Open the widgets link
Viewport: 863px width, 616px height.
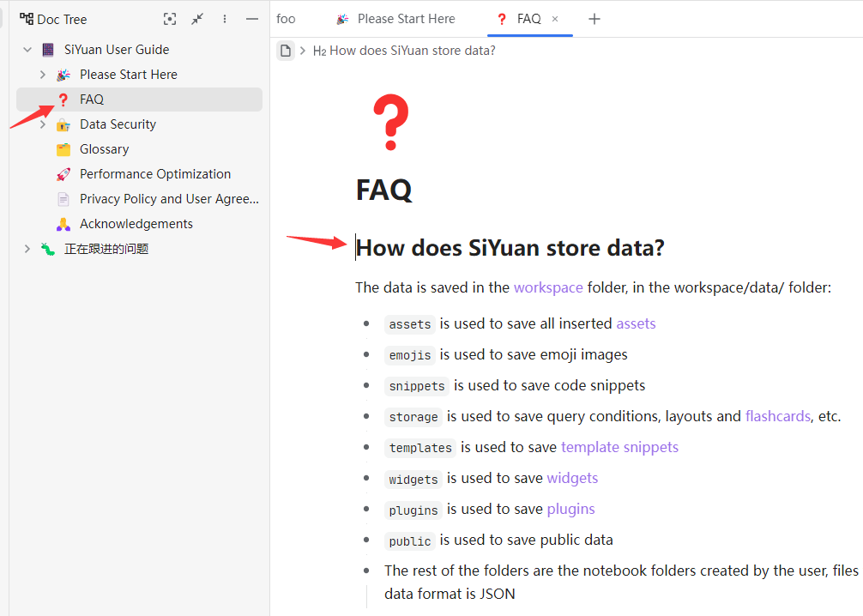coord(572,478)
